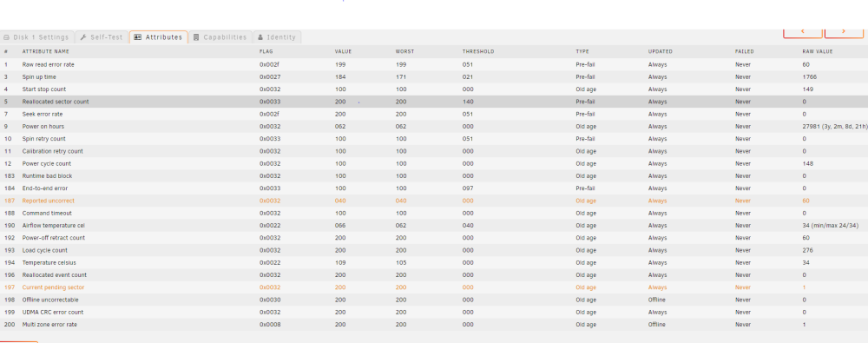Screen dimensions: 868x343
Task: Click the THRESHOLD column header
Action: point(478,51)
